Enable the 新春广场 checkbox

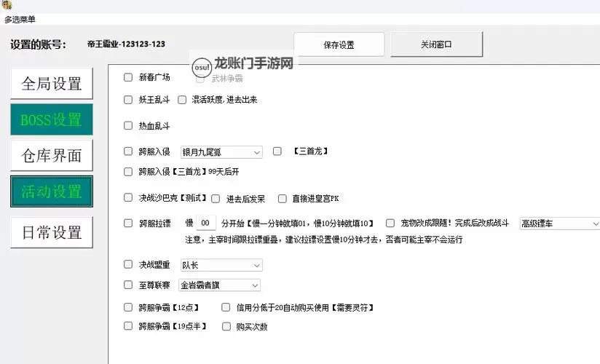(128, 77)
